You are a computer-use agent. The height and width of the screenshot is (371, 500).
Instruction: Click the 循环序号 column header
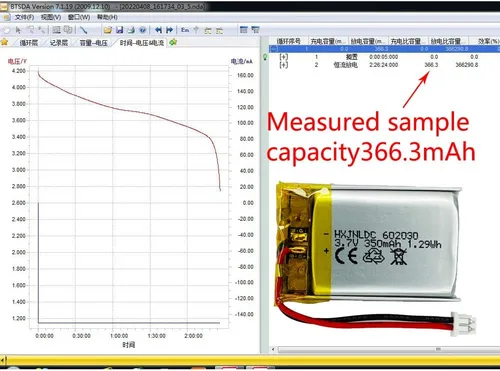289,41
